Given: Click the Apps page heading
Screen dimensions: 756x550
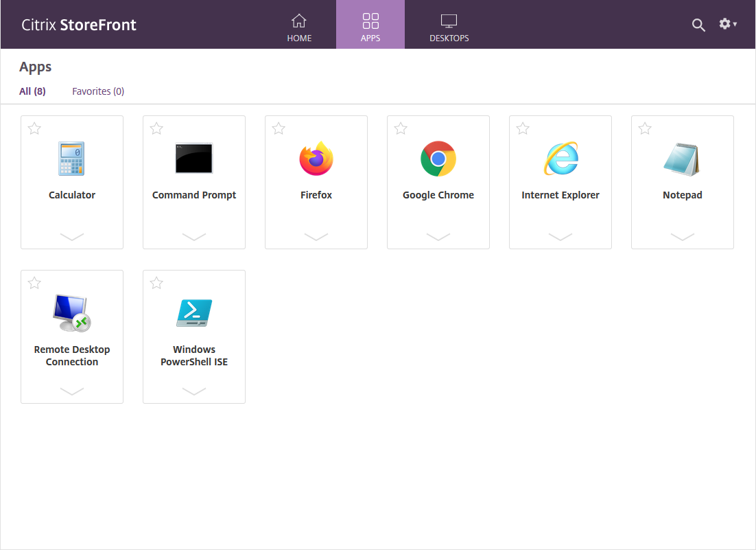Looking at the screenshot, I should coord(35,67).
